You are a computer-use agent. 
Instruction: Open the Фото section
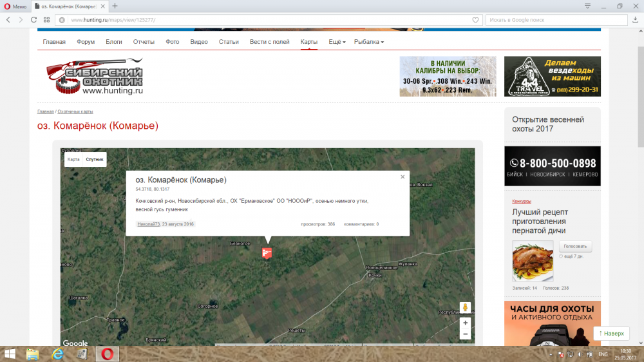(173, 42)
